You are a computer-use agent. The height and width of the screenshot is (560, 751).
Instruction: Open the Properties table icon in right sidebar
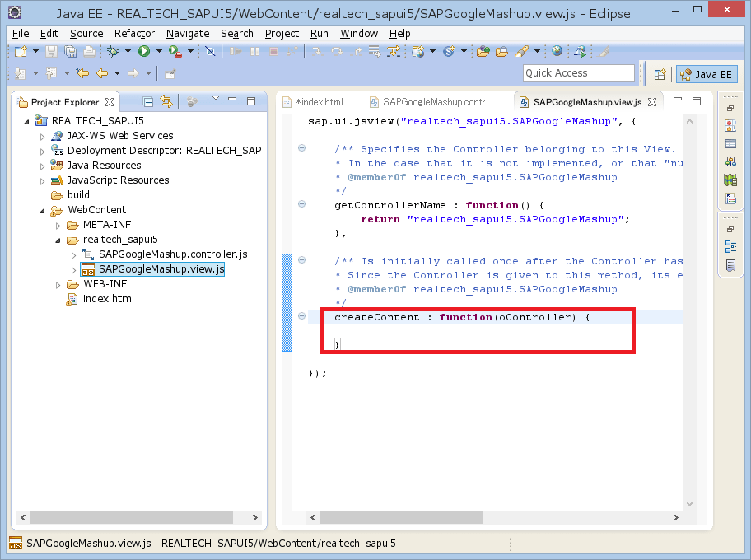[730, 144]
